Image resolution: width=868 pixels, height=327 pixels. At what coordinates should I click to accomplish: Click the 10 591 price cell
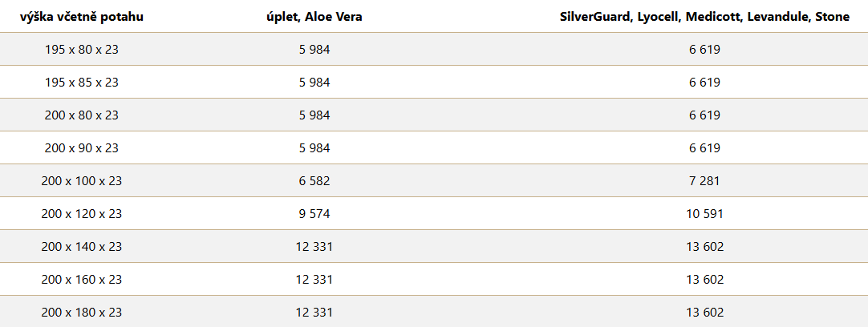[704, 214]
